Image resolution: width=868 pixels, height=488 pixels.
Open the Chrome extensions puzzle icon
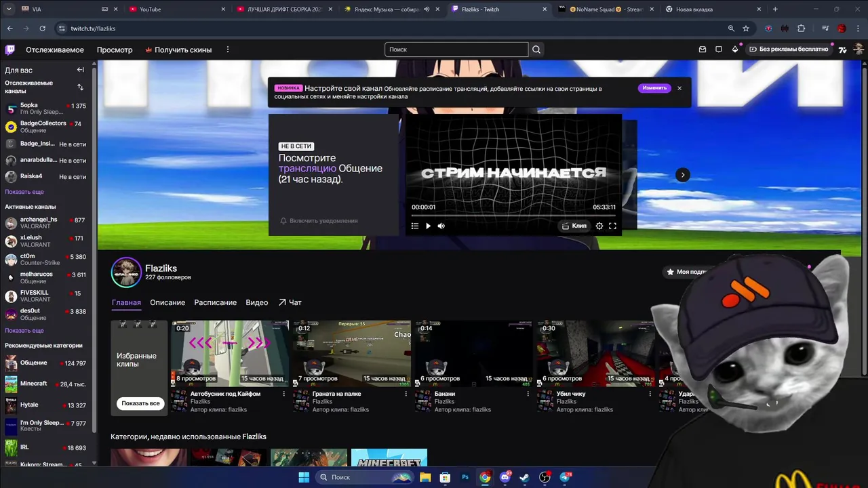[802, 28]
